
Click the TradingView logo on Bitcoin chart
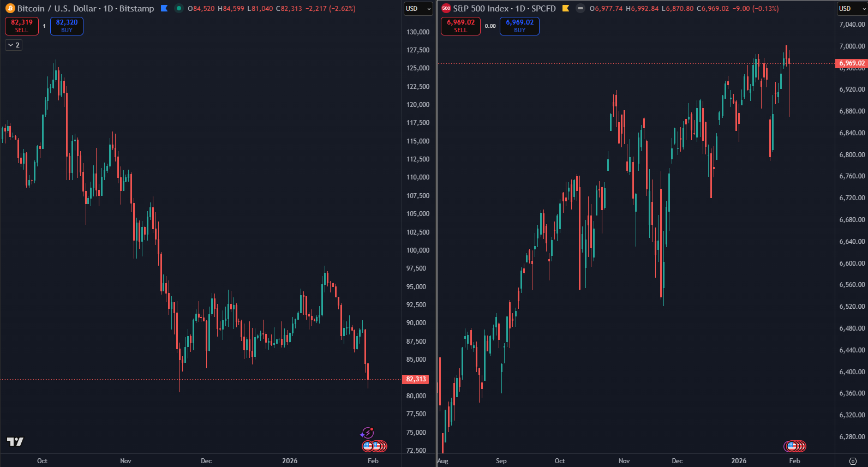pyautogui.click(x=15, y=441)
